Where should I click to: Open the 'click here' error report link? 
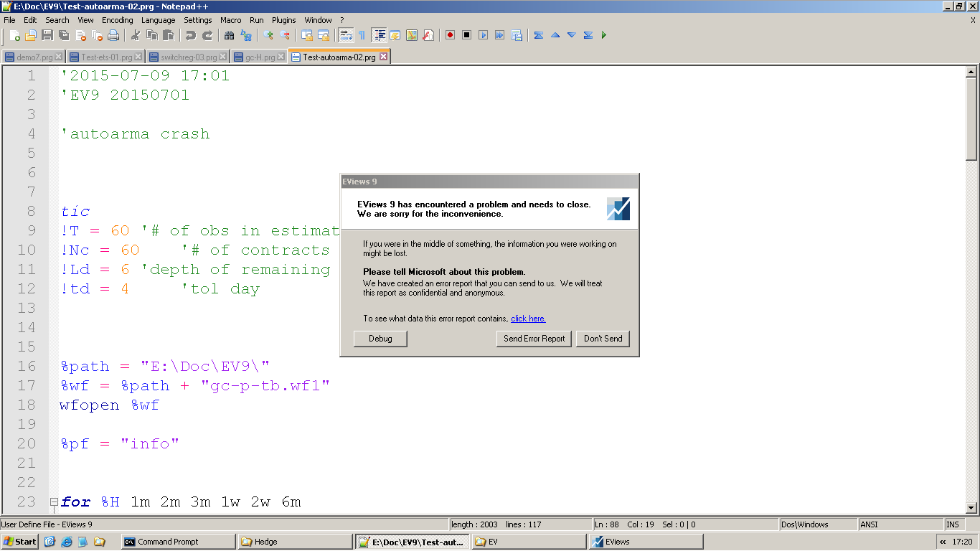528,319
